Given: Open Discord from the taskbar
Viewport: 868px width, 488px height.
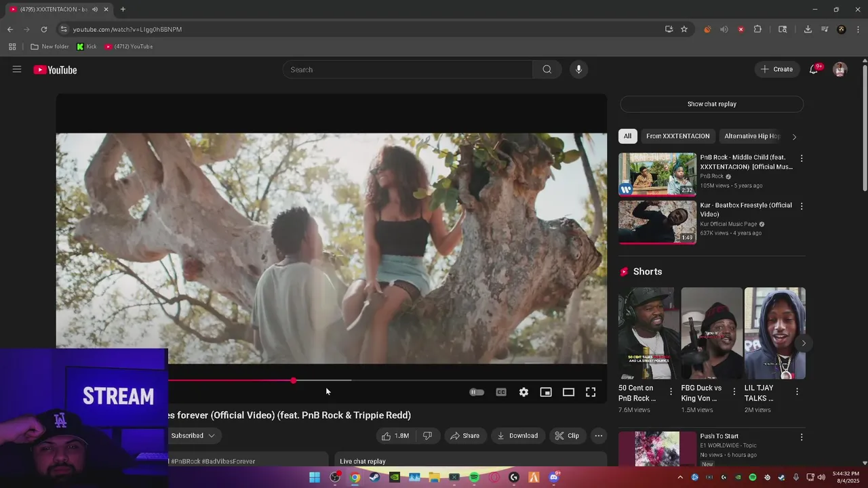Looking at the screenshot, I should click(x=553, y=477).
